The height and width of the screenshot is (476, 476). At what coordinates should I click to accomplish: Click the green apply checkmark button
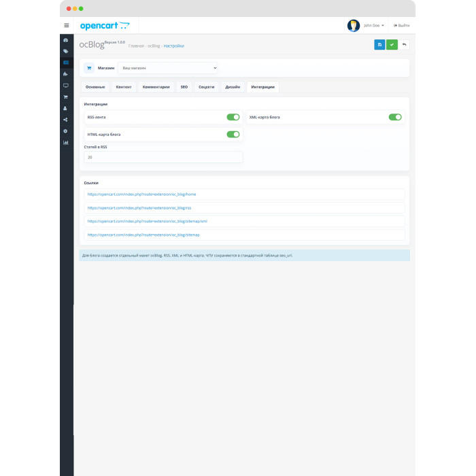pos(392,45)
